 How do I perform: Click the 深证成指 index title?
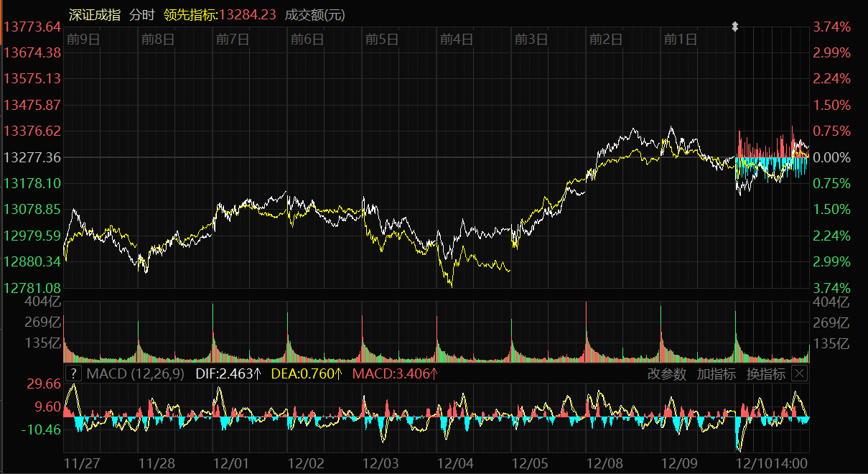point(95,15)
